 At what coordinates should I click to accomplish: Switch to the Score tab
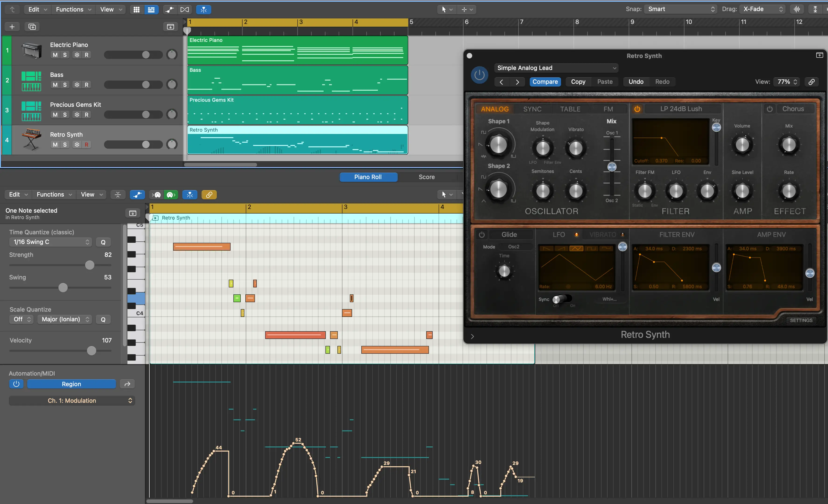[426, 177]
